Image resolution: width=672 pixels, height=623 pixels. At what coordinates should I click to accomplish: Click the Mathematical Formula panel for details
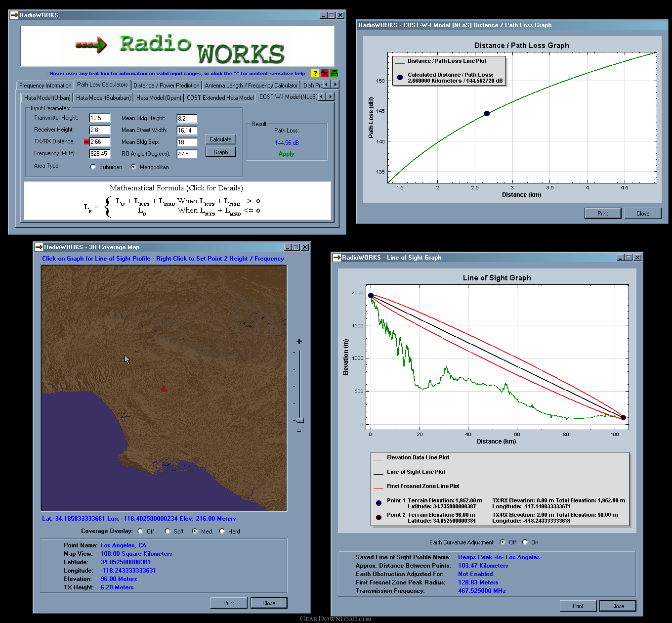(x=177, y=200)
